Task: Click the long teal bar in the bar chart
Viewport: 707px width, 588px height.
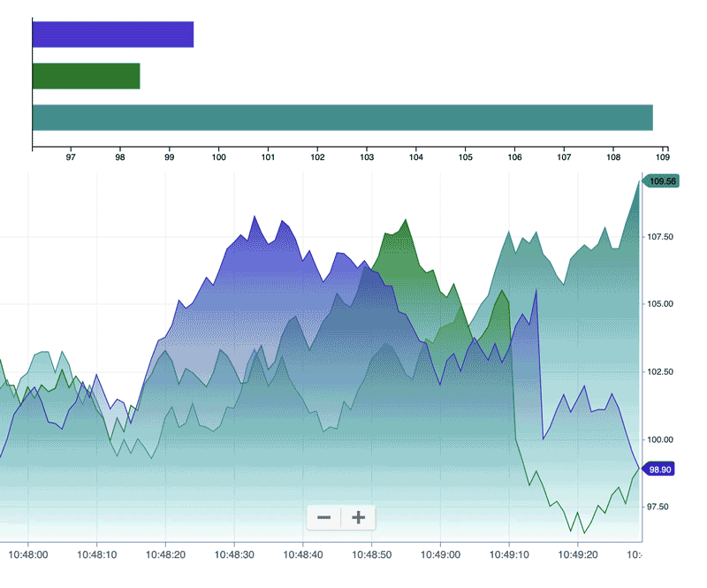Action: tap(343, 118)
